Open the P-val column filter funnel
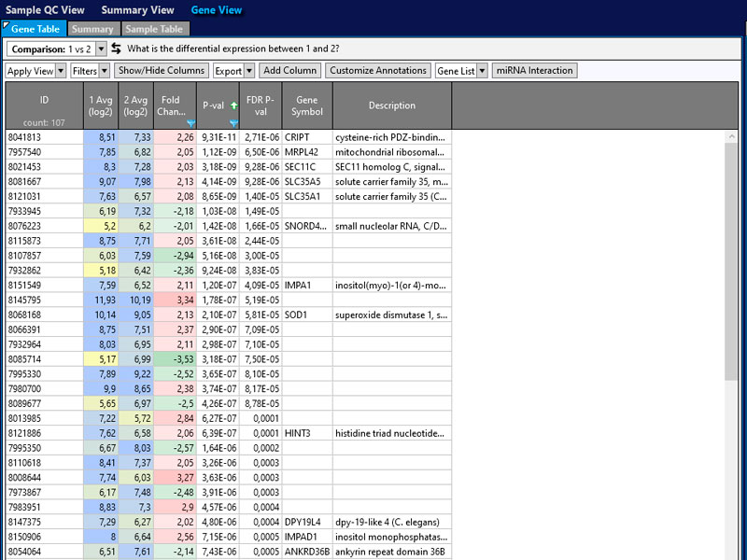The image size is (747, 560). point(233,124)
